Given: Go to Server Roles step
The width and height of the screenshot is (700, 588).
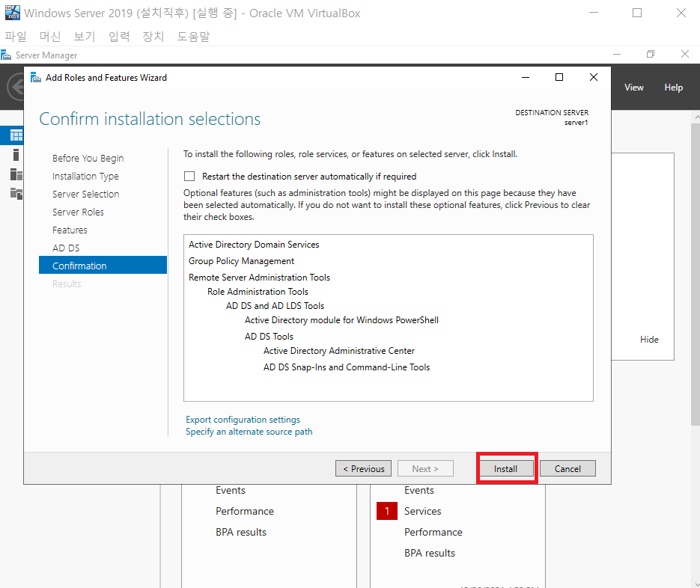Looking at the screenshot, I should (78, 212).
